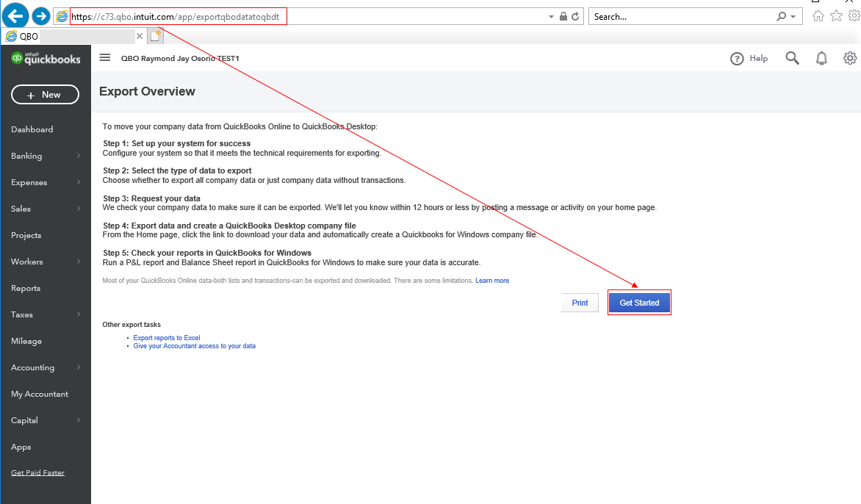Click the padlock security icon
The width and height of the screenshot is (861, 504).
[x=563, y=16]
